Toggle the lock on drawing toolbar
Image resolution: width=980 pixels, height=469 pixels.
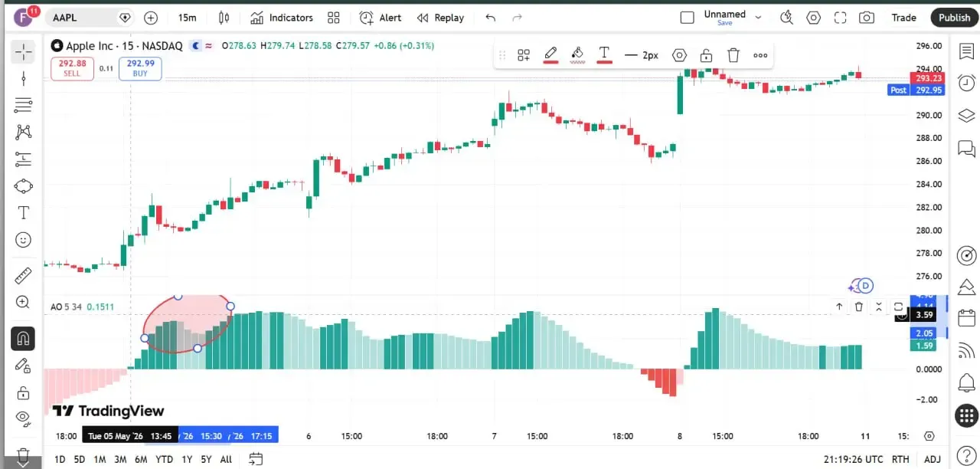tap(706, 55)
